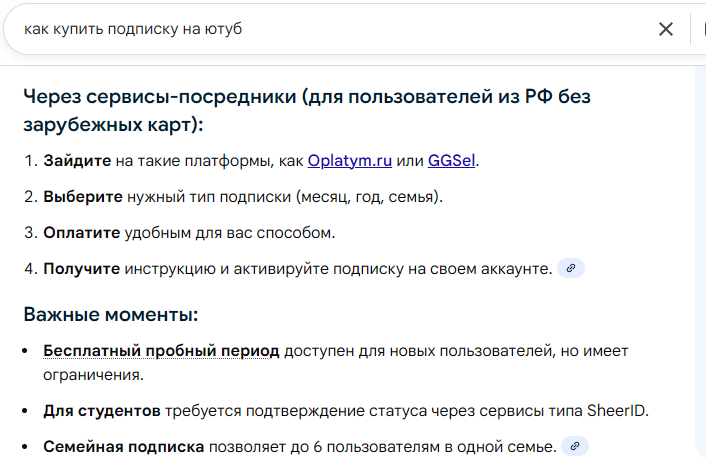Click the heading "Важные моменты:"

tap(111, 314)
